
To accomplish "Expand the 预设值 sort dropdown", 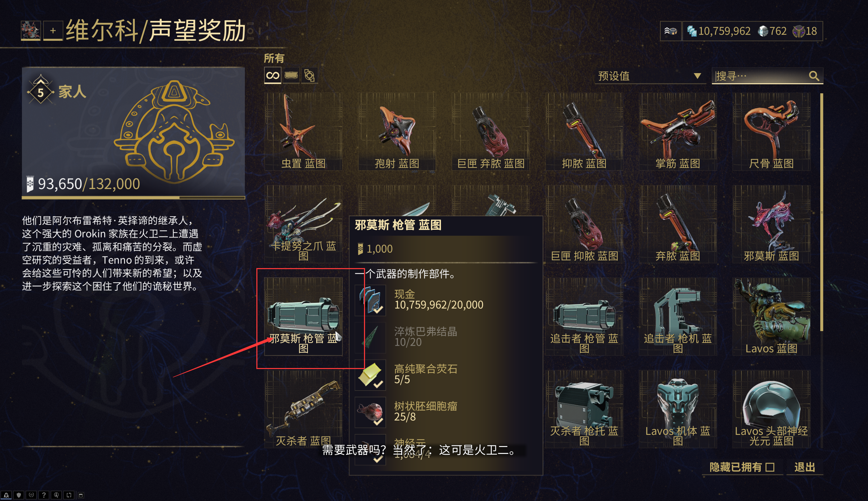I will (x=650, y=76).
